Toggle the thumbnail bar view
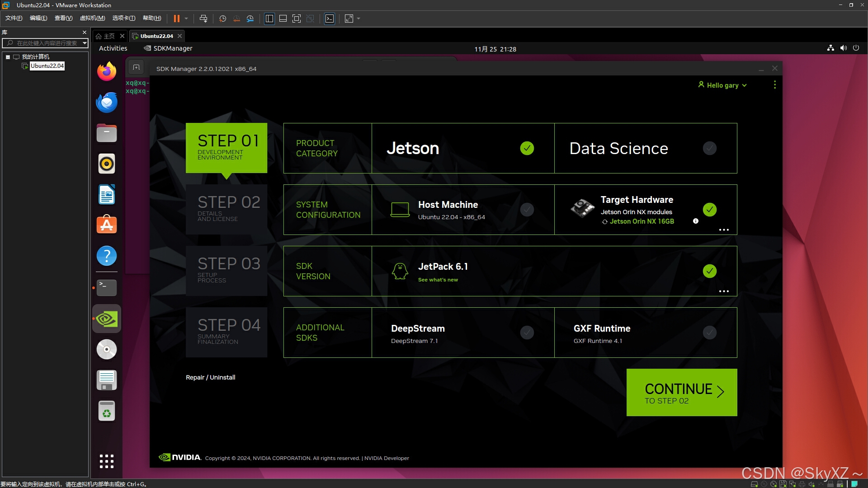Image resolution: width=868 pixels, height=488 pixels. [x=283, y=19]
